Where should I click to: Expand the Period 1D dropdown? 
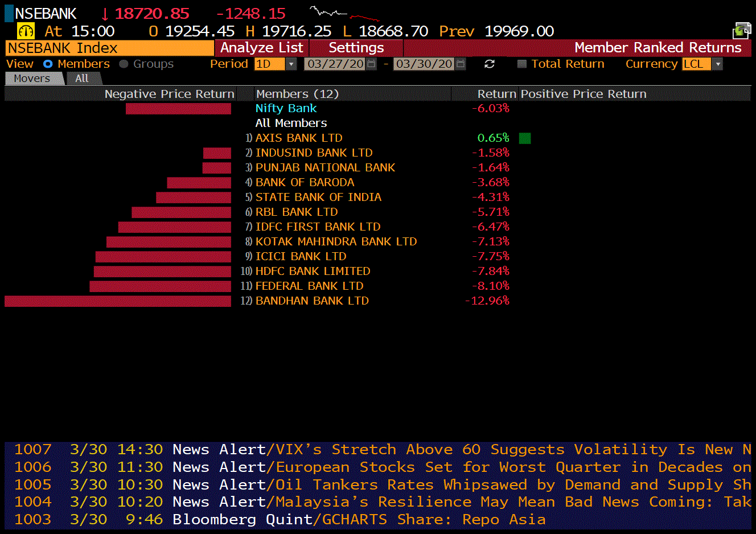(291, 64)
